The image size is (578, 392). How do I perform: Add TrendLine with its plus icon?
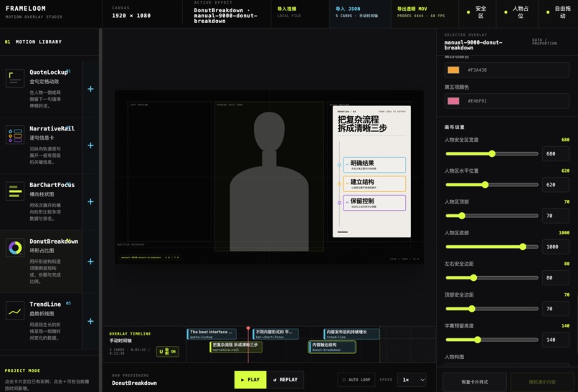click(90, 321)
